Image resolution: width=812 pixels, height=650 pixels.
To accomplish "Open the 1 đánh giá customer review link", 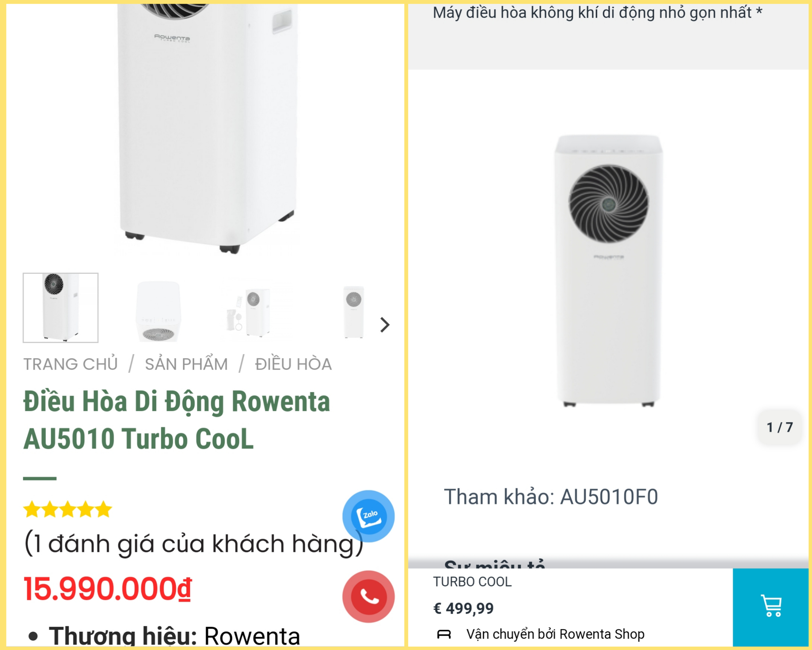I will click(x=194, y=544).
